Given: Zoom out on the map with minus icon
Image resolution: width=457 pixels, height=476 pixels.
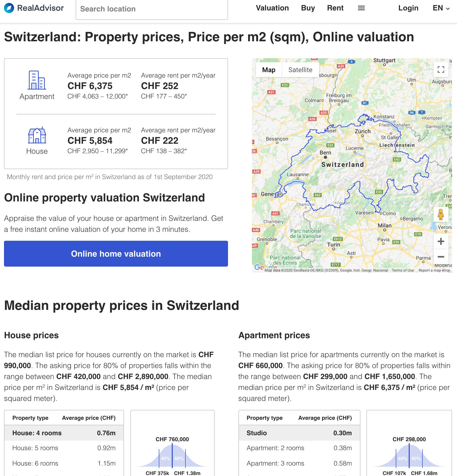Looking at the screenshot, I should (441, 257).
